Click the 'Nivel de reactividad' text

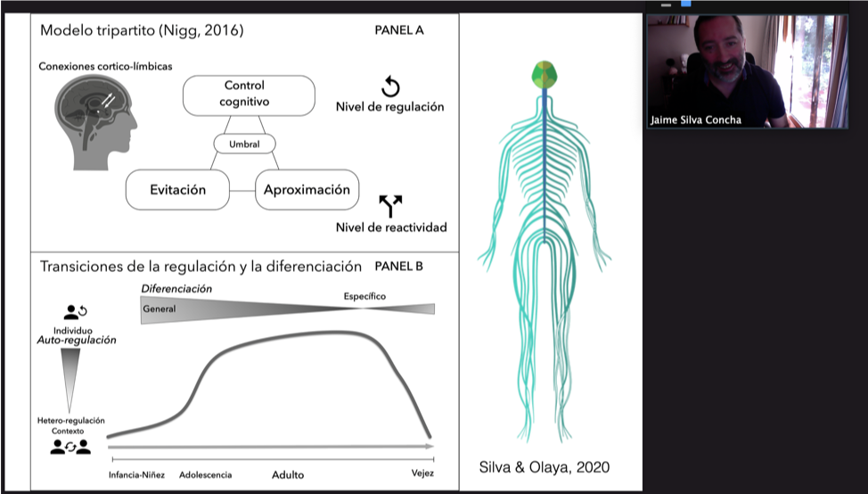[x=391, y=227]
